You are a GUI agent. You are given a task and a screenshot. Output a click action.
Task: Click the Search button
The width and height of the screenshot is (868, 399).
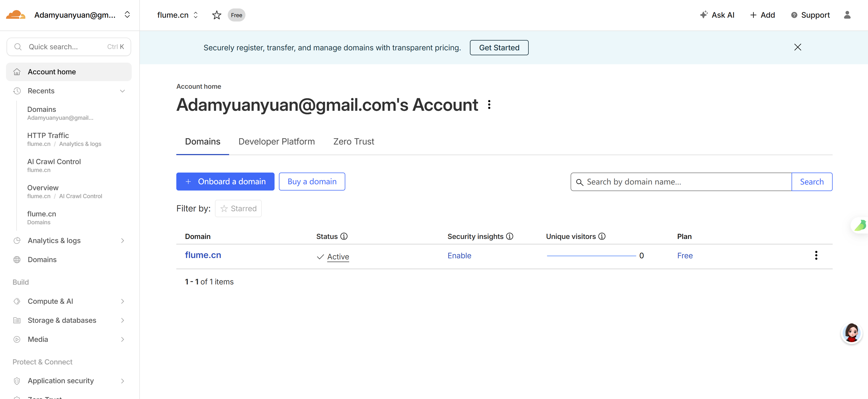click(x=811, y=182)
